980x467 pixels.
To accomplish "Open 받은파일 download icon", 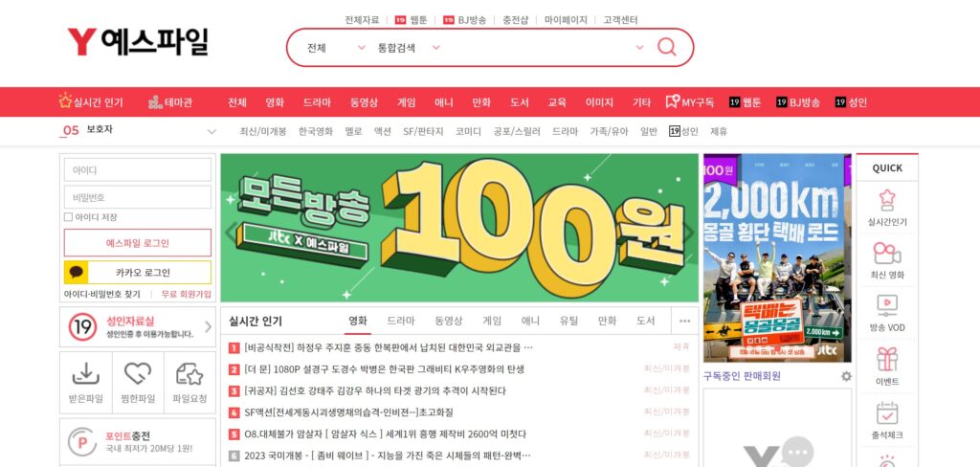I will [85, 374].
